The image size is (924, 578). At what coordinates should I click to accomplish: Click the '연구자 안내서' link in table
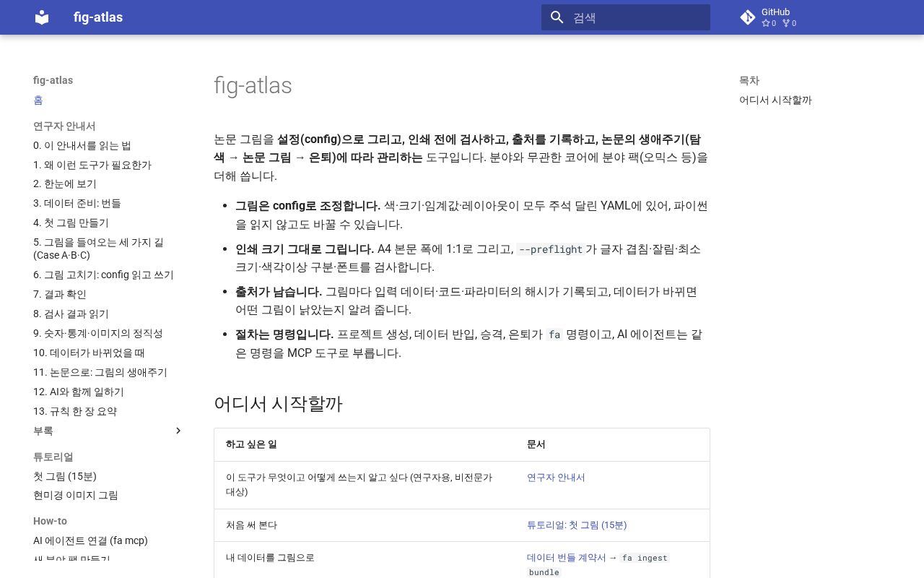point(556,478)
